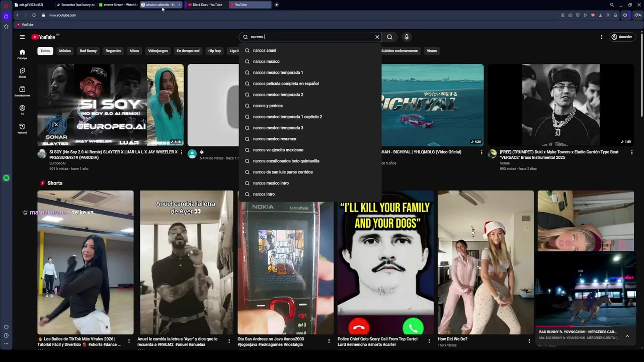Go back with the browser back arrow

[x=17, y=15]
